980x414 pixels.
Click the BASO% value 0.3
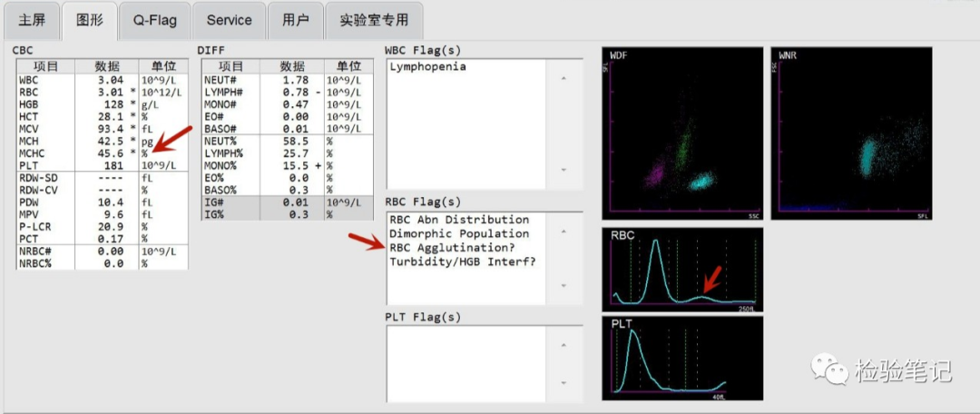point(300,190)
